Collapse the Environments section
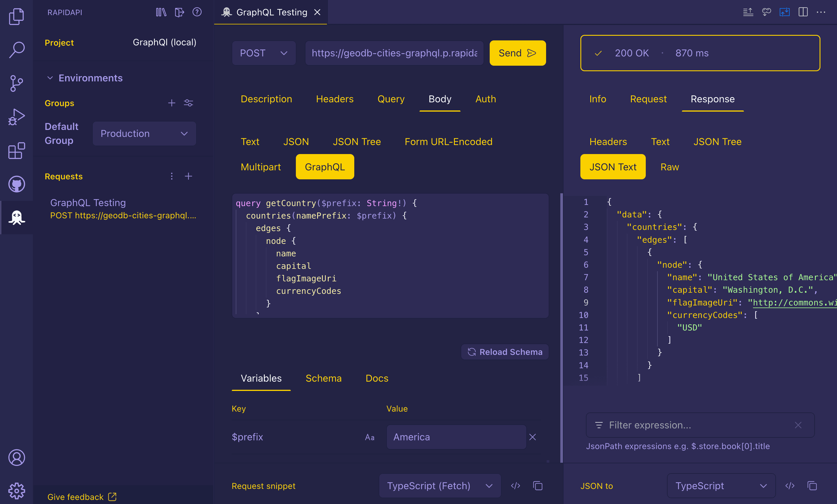Image resolution: width=837 pixels, height=504 pixels. pos(50,78)
